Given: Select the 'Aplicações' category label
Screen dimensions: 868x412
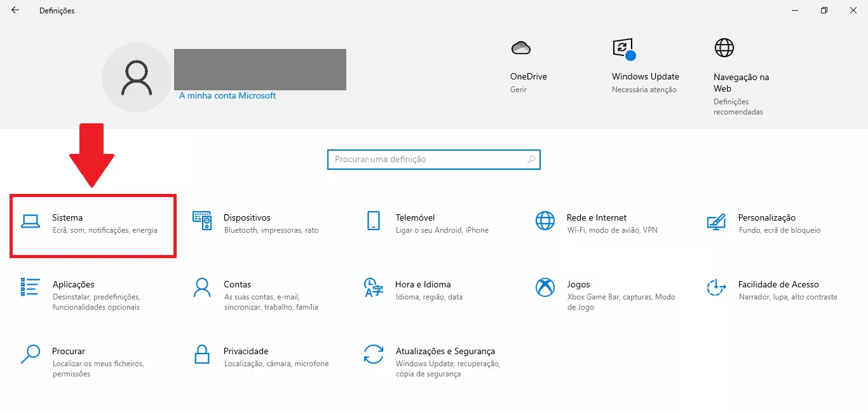Looking at the screenshot, I should tap(74, 284).
